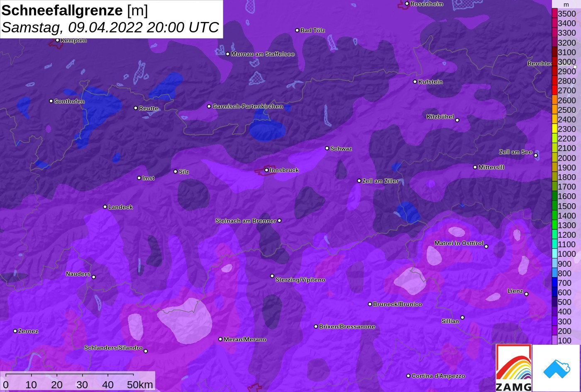Click the 100 violet legend swatch
Screen dimensions: 581x392
pos(554,341)
